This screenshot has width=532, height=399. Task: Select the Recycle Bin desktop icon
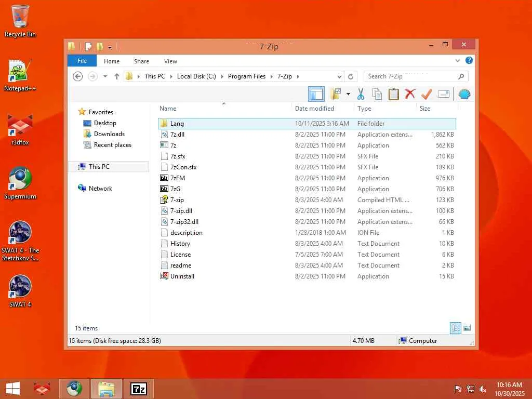point(20,21)
